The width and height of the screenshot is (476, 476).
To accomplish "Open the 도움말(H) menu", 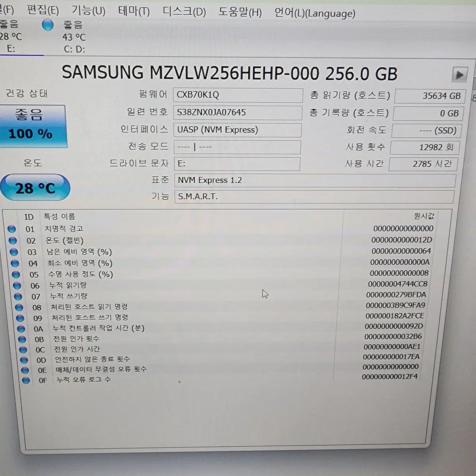I will [x=240, y=12].
